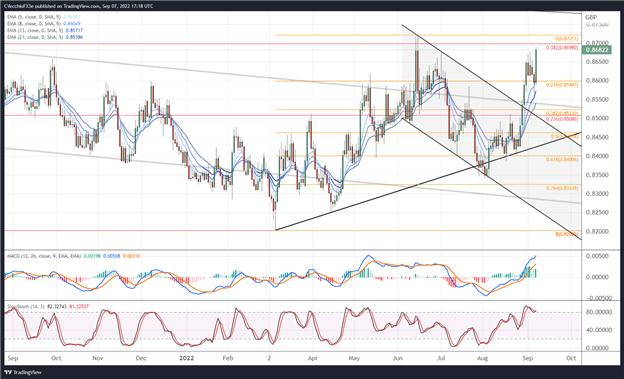Click the 0.618 Fibonacci level label
The width and height of the screenshot is (624, 379).
pos(562,159)
